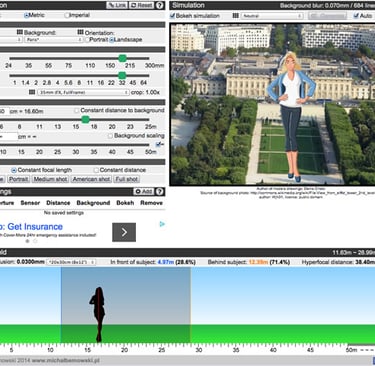This screenshot has width=375, height=366.
Task: Open the 20x30cm print size dropdown
Action: coord(71,262)
